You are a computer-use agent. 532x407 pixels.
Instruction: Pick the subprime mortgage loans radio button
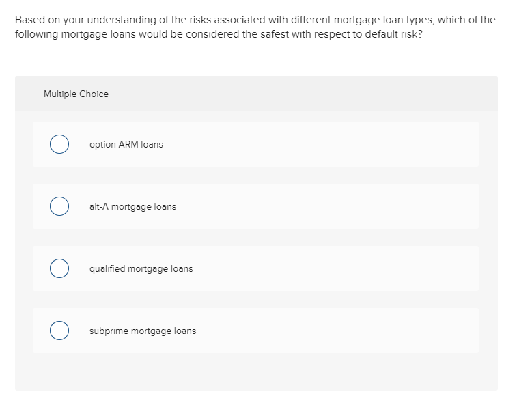coord(59,331)
